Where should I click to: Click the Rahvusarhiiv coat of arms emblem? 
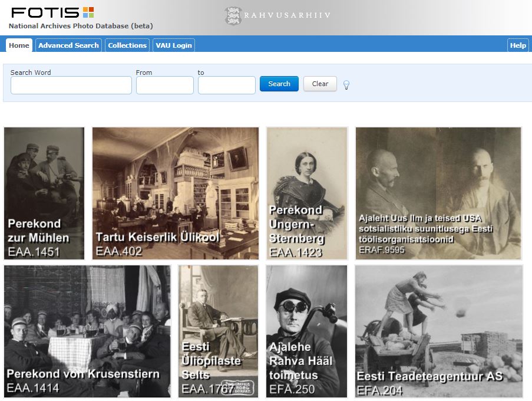tap(233, 15)
